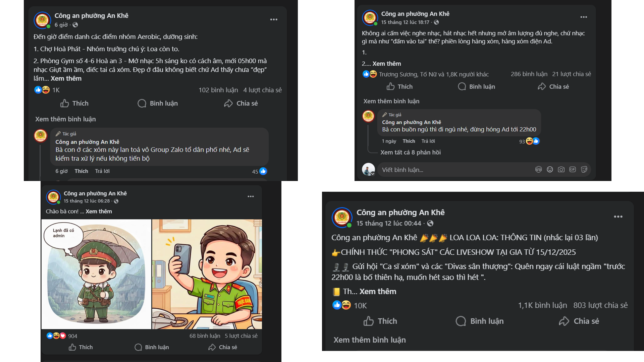Insert a GIF using the GIF icon
This screenshot has height=362, width=644.
tap(573, 170)
